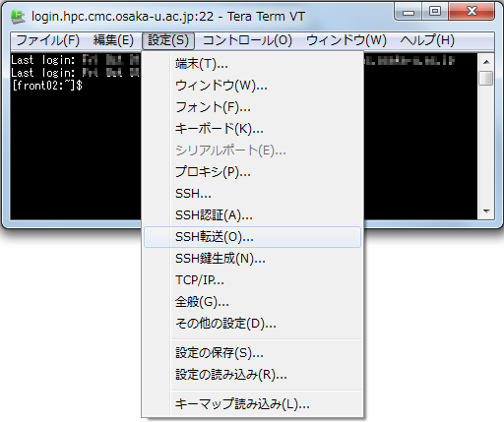Select the SSH... menu entry
Viewport: 504px width, 422px height.
pos(252,194)
